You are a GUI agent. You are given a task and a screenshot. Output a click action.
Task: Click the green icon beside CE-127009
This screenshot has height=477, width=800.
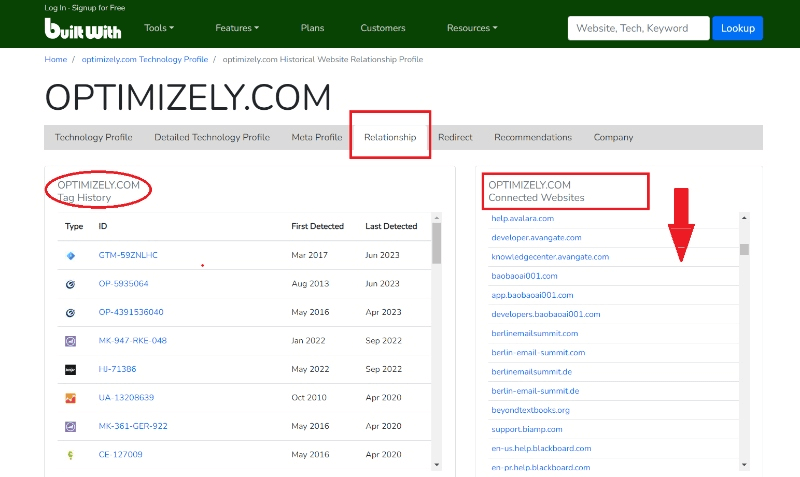[x=70, y=455]
